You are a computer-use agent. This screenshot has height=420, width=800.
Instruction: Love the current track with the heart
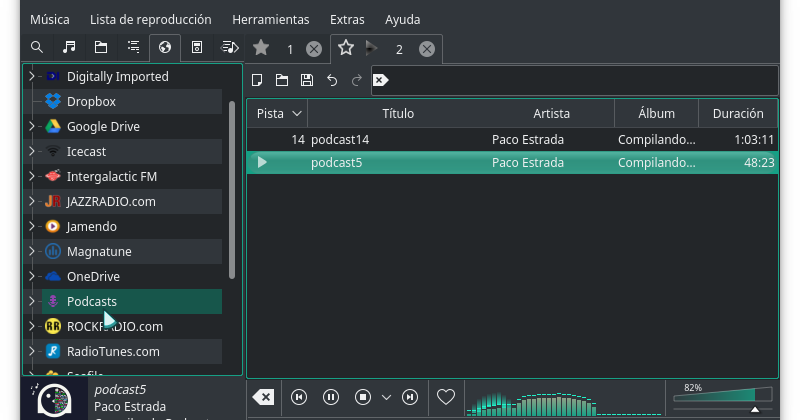coord(445,397)
